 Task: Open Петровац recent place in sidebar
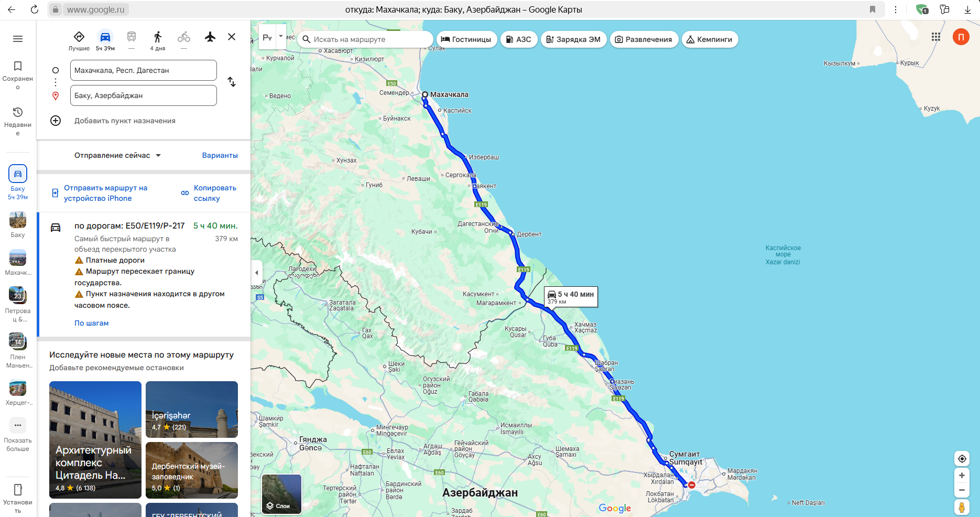(x=18, y=305)
